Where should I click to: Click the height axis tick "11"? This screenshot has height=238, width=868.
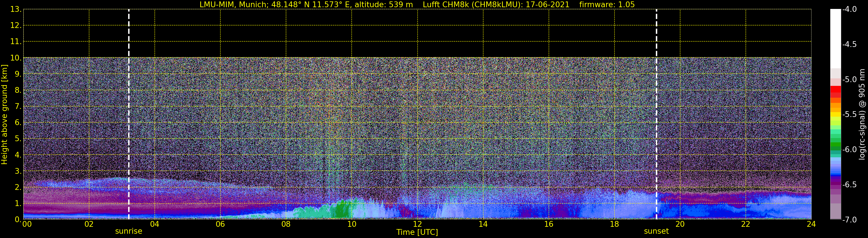coord(16,42)
